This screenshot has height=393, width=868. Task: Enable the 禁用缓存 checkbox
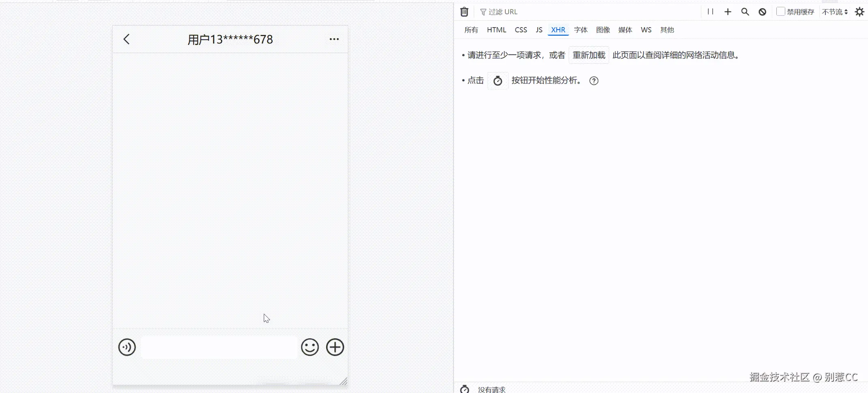pyautogui.click(x=780, y=11)
